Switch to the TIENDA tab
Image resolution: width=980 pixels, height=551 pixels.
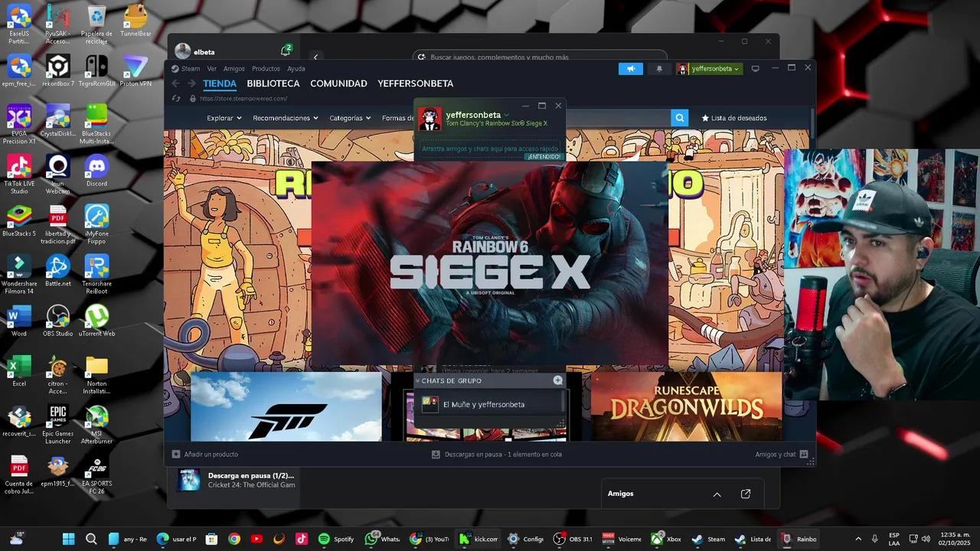[220, 83]
